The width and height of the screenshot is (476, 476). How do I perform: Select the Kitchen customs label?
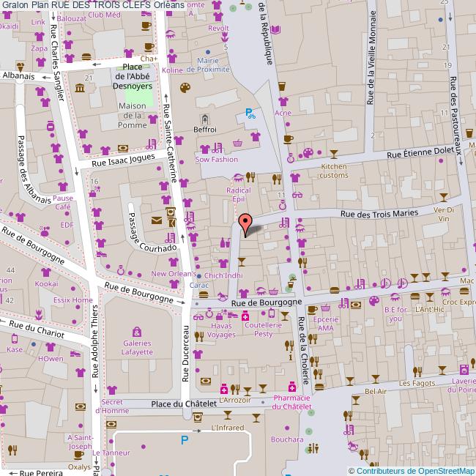(x=334, y=171)
